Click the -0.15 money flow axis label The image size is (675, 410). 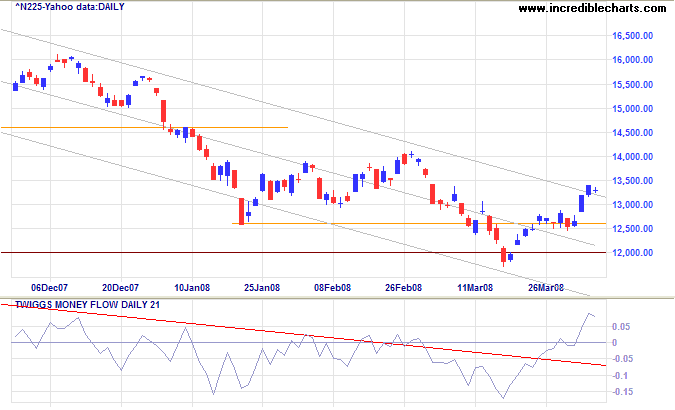(x=622, y=391)
